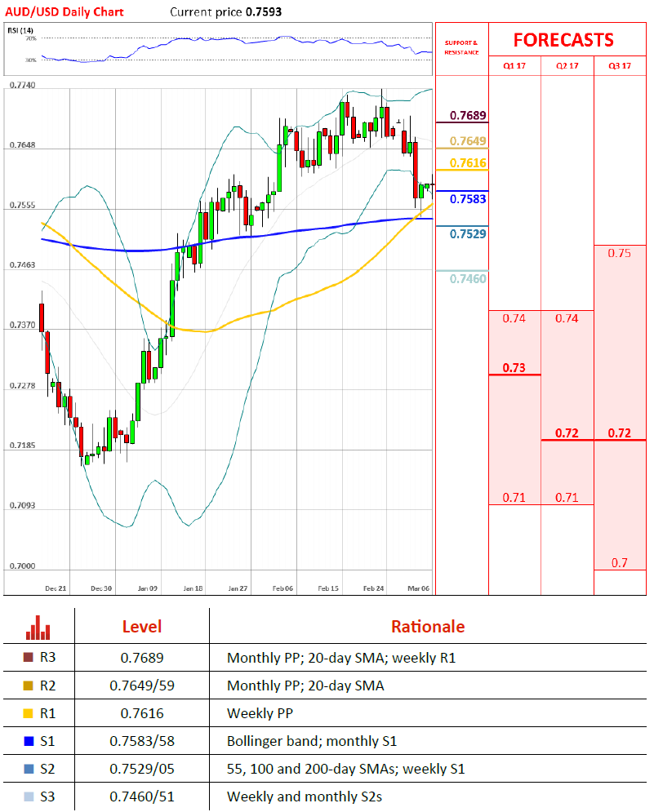Click the Dec 21 date axis label
654x812 pixels.
pyautogui.click(x=56, y=588)
